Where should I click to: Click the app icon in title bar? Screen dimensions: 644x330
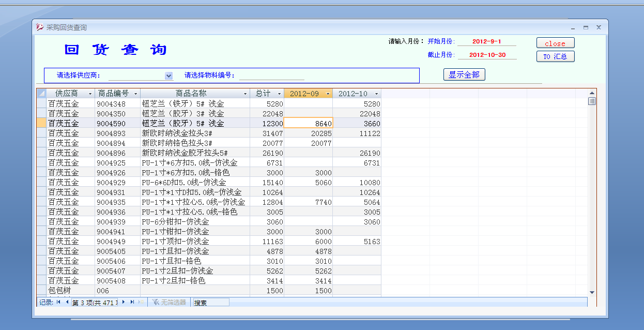point(40,27)
